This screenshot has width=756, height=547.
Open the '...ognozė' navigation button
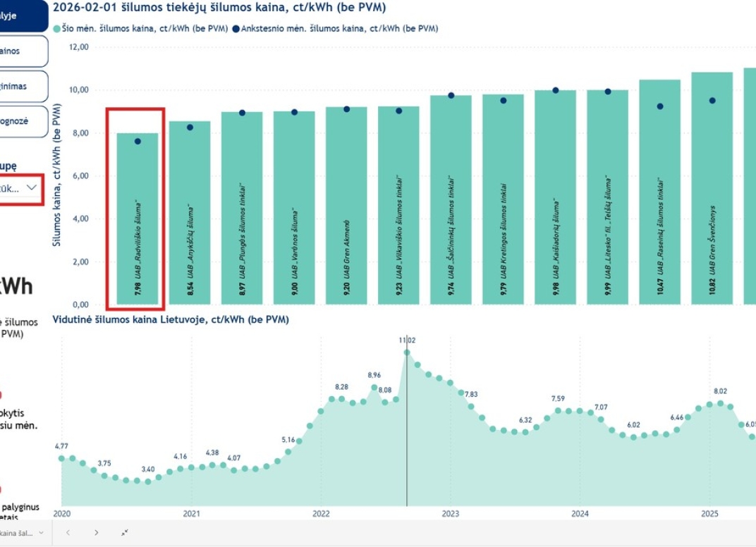(x=24, y=121)
